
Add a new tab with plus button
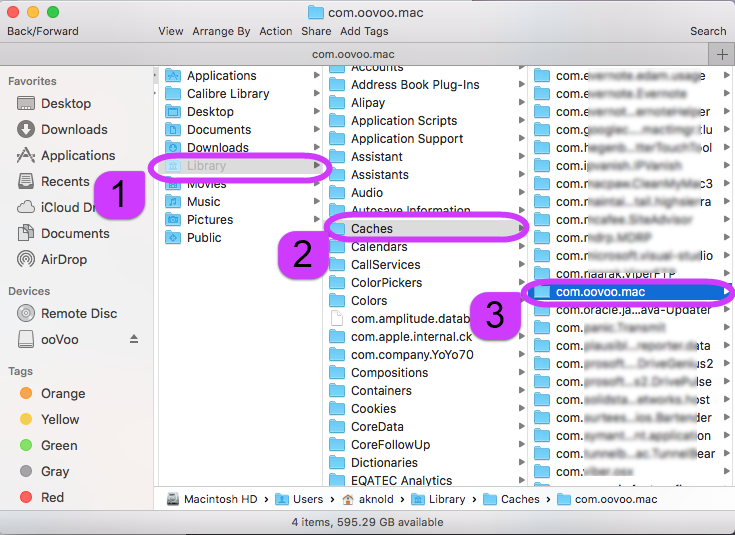click(722, 54)
